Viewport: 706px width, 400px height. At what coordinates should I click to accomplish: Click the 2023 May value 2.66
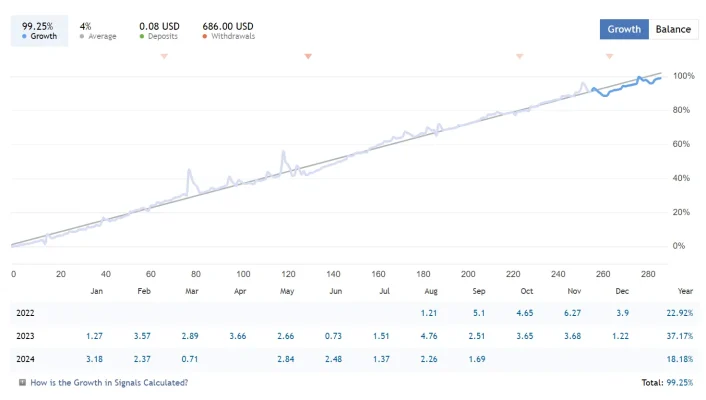pos(285,336)
